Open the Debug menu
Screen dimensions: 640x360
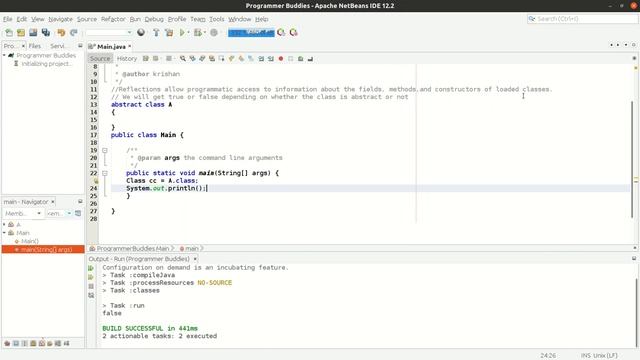click(154, 19)
